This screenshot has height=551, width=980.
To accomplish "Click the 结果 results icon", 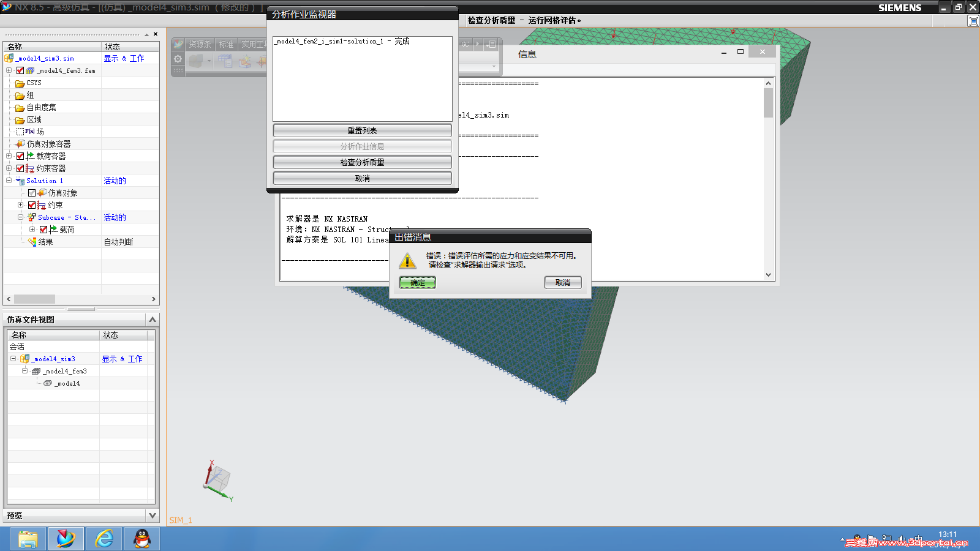I will point(32,242).
